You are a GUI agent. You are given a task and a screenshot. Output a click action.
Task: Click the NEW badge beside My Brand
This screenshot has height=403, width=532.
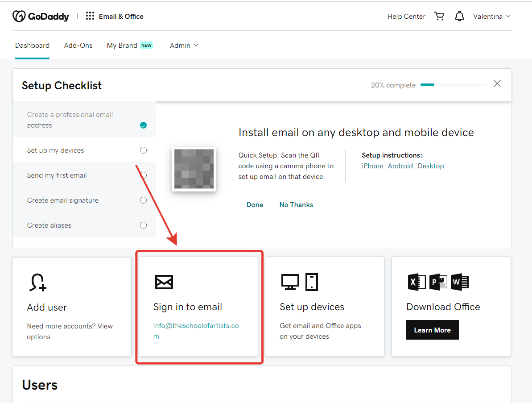(x=147, y=45)
